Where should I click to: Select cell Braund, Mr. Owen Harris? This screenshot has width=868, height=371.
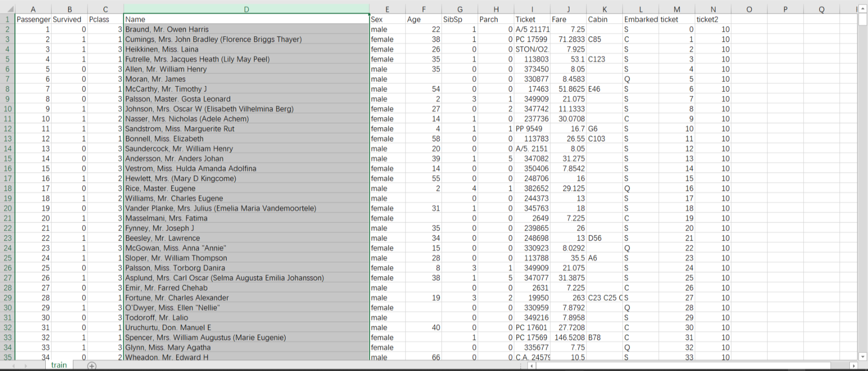[x=246, y=29]
